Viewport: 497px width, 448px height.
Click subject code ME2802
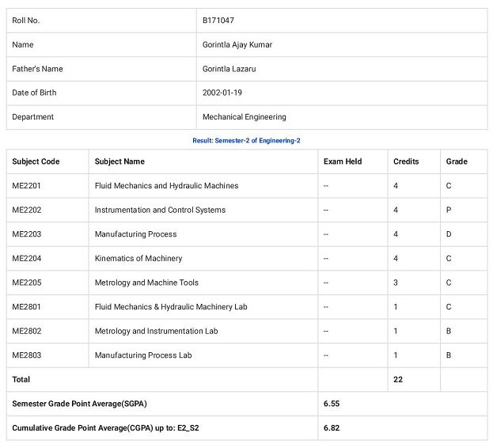26,331
